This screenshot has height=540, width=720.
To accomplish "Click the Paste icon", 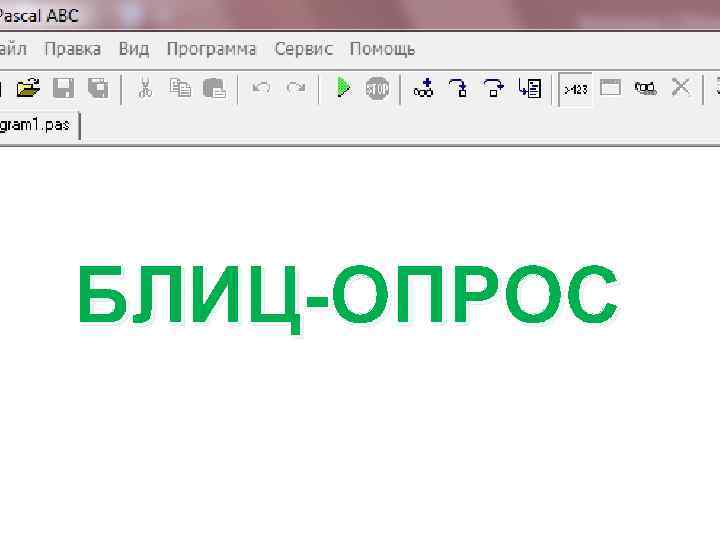I will (214, 88).
